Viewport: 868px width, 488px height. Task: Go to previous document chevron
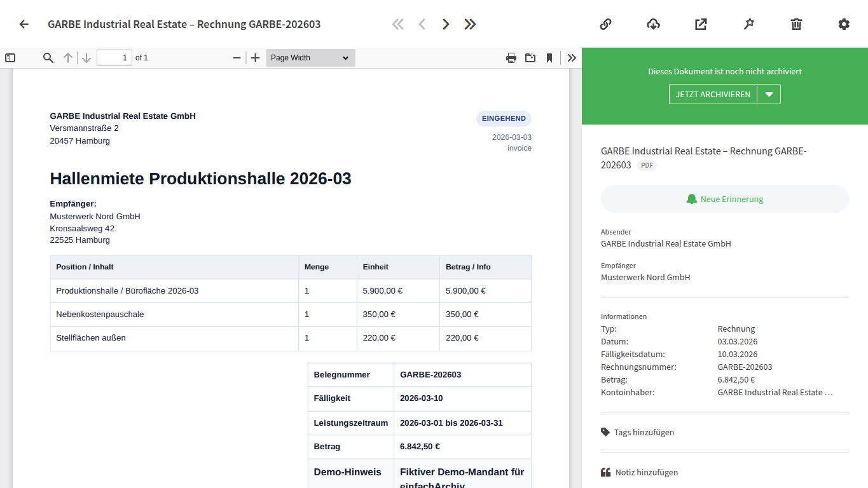[422, 24]
